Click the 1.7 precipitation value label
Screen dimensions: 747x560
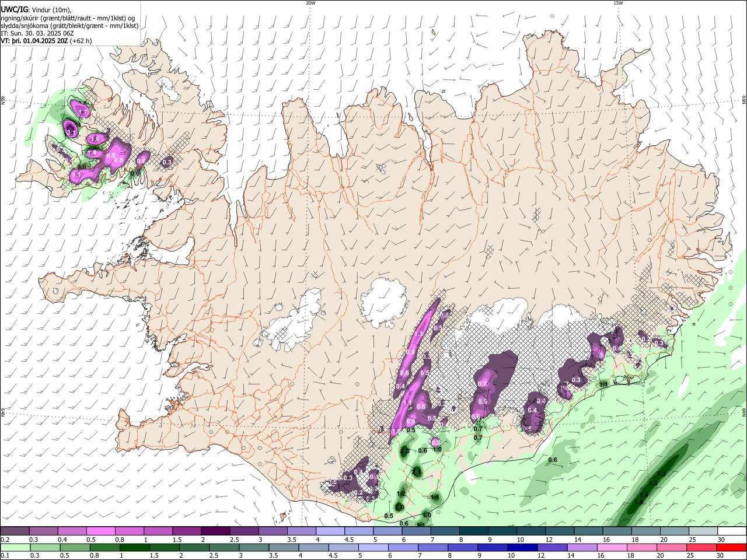point(83,112)
